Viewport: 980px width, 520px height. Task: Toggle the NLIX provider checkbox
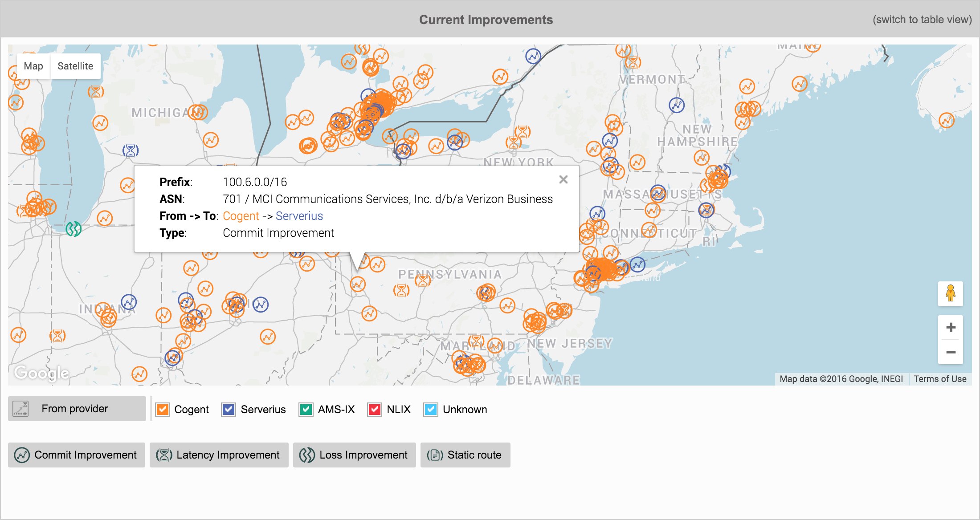pyautogui.click(x=375, y=409)
